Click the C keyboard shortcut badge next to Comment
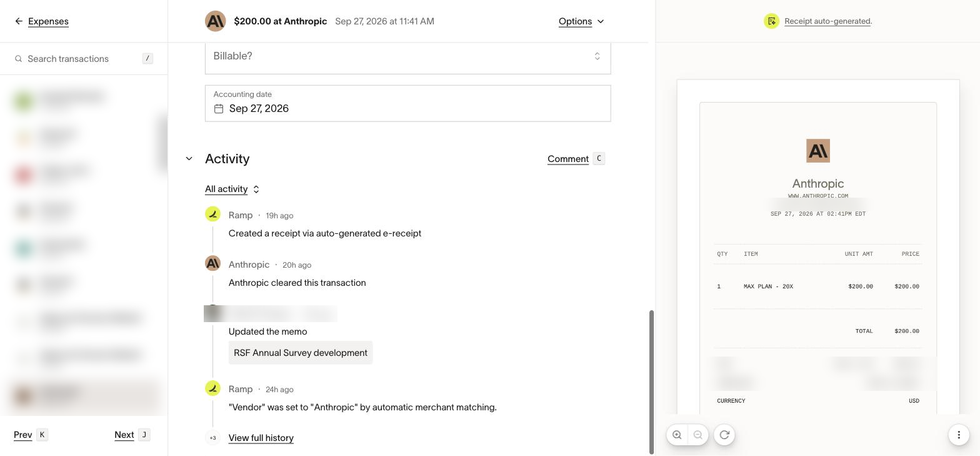The image size is (980, 456). pos(599,158)
